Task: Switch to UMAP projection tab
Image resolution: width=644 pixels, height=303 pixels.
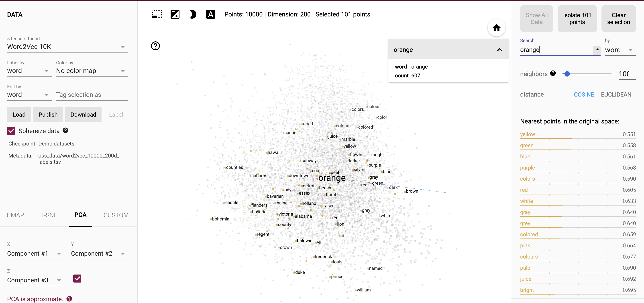Action: (16, 215)
